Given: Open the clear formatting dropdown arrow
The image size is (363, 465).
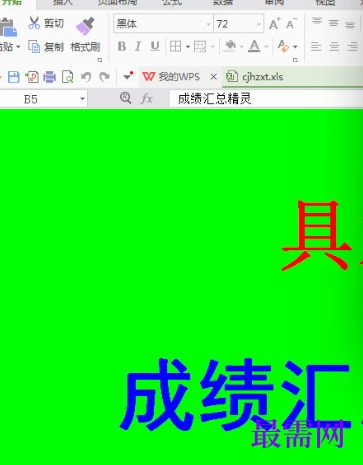Looking at the screenshot, I should 295,47.
